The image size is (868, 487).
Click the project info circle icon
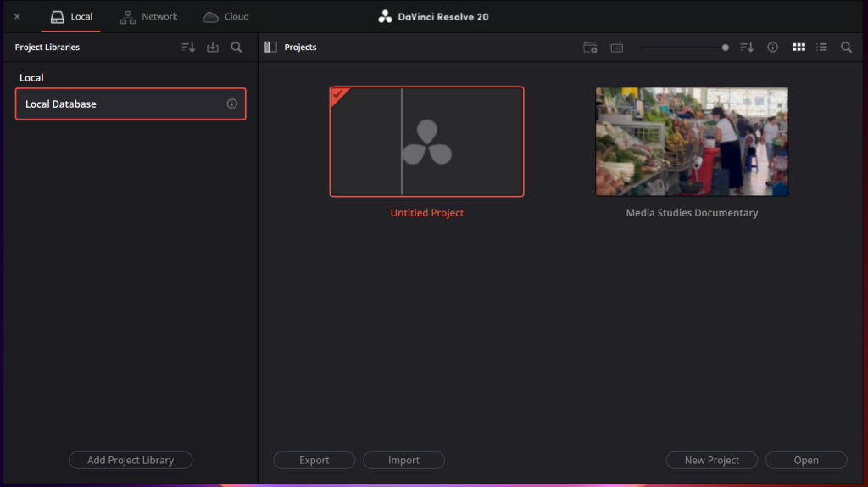[x=772, y=48]
